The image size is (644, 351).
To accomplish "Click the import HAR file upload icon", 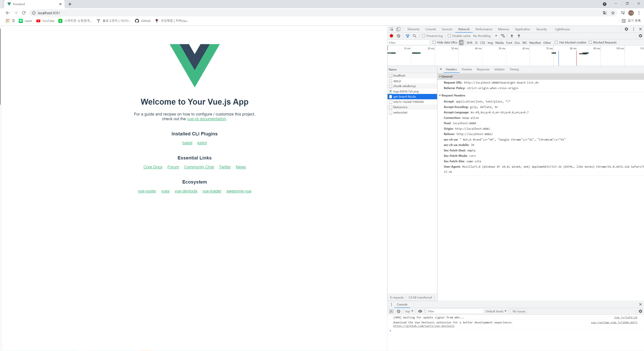I will (x=512, y=36).
